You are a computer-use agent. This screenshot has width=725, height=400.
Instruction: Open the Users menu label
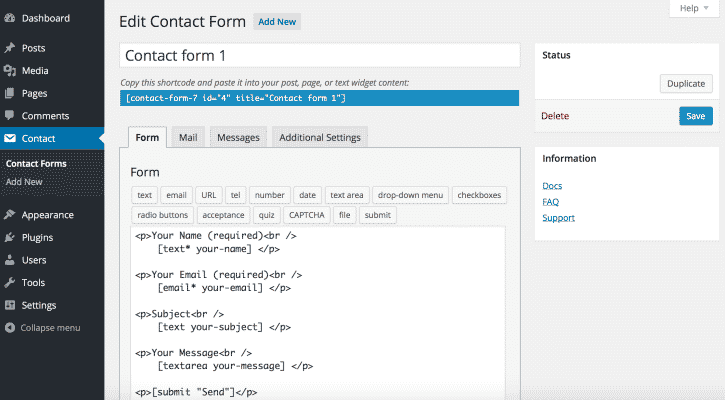point(34,260)
